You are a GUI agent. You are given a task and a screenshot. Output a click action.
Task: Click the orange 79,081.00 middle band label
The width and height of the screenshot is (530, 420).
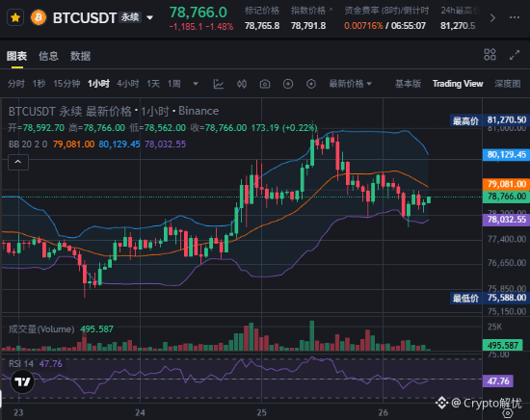506,184
